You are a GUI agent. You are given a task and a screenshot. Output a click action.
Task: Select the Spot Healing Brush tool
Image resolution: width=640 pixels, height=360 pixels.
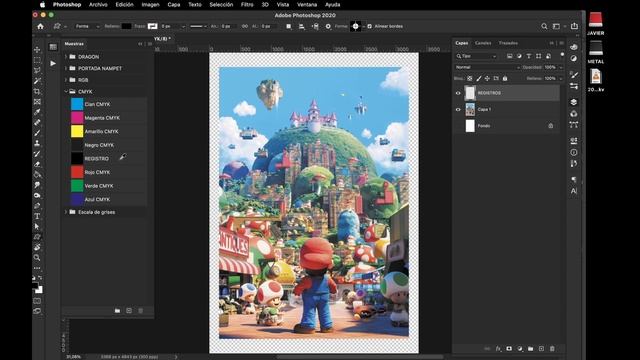(37, 122)
